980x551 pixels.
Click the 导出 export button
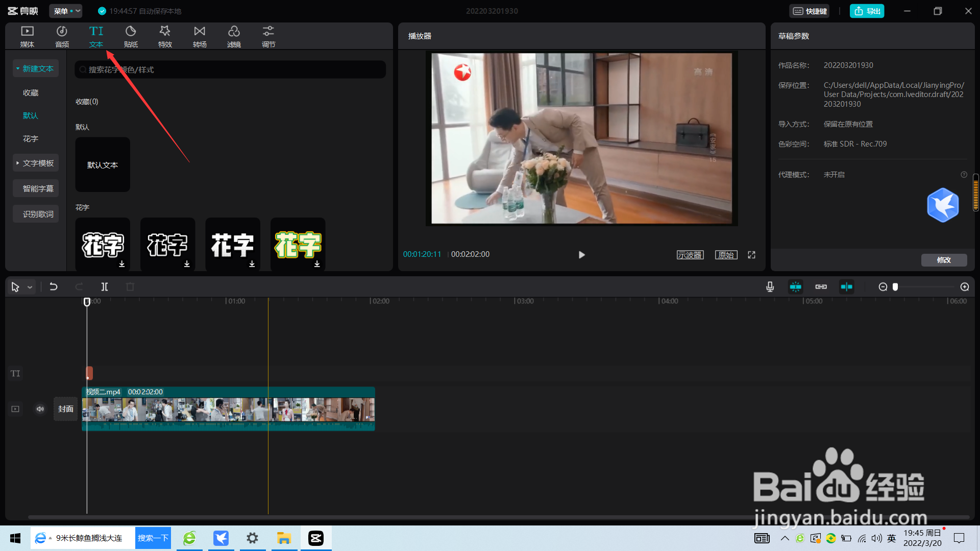coord(867,11)
